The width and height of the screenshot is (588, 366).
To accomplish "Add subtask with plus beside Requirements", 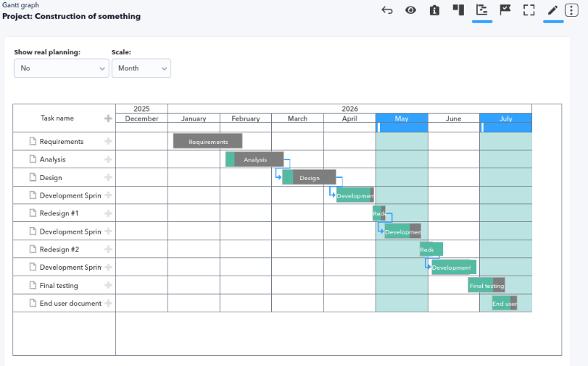I will tap(108, 141).
